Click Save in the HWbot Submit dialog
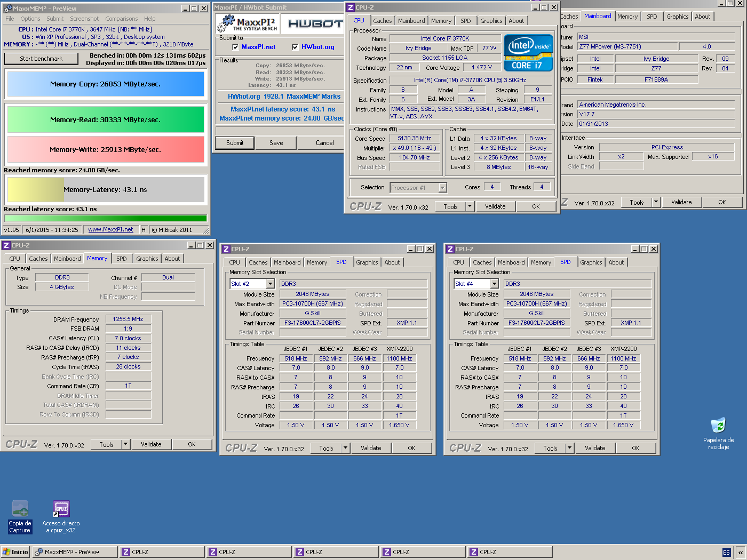Screen dimensions: 747x560 pyautogui.click(x=276, y=143)
